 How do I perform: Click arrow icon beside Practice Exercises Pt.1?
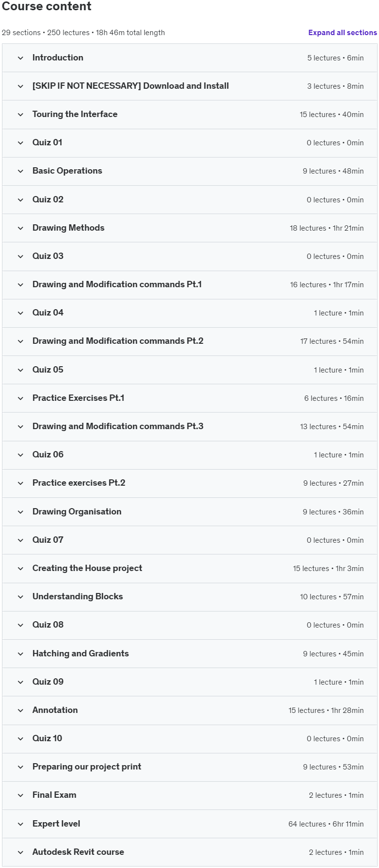[x=20, y=398]
